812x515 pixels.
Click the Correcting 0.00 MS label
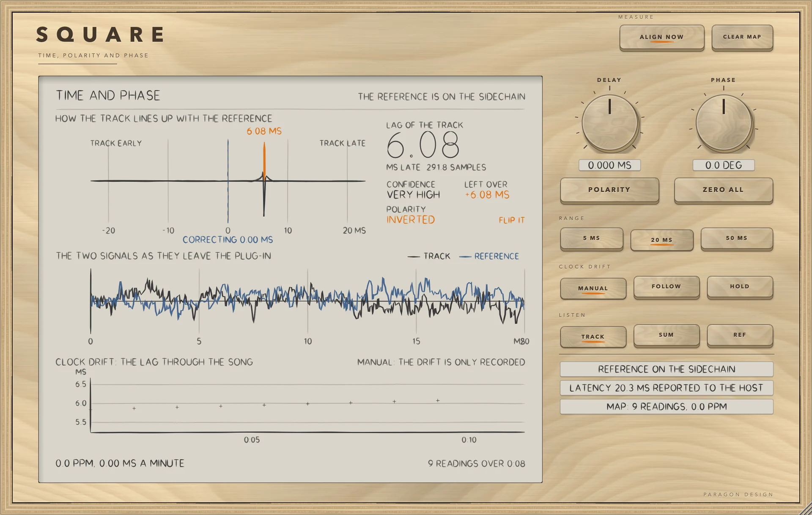click(x=228, y=240)
